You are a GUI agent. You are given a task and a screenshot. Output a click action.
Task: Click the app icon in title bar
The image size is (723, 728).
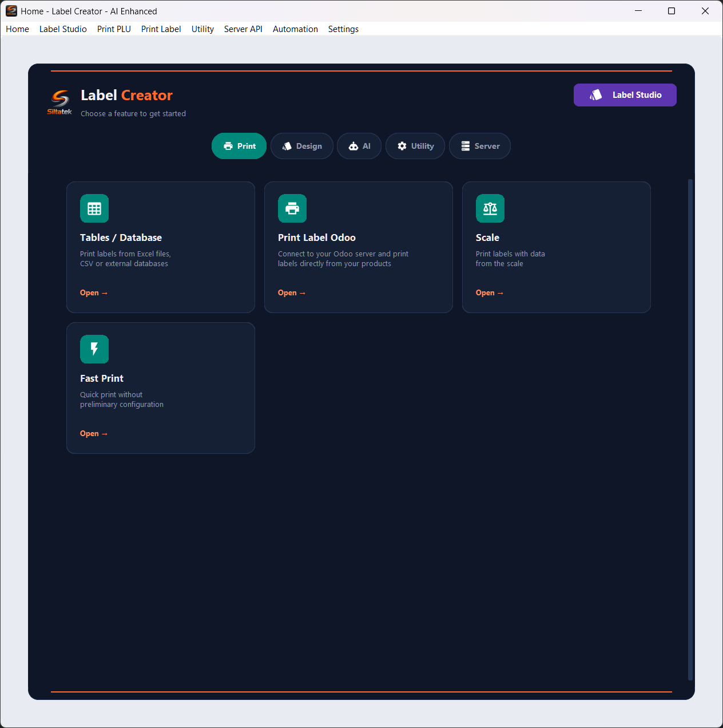(x=11, y=11)
